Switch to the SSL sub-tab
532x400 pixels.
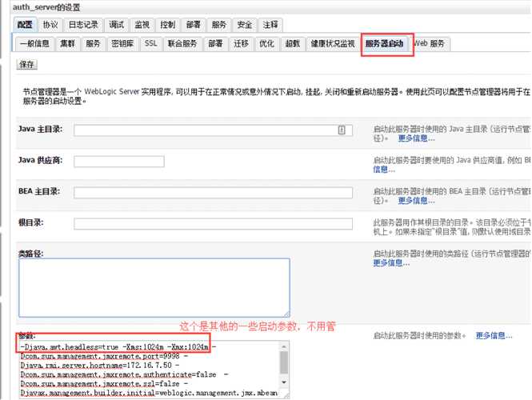click(x=150, y=44)
